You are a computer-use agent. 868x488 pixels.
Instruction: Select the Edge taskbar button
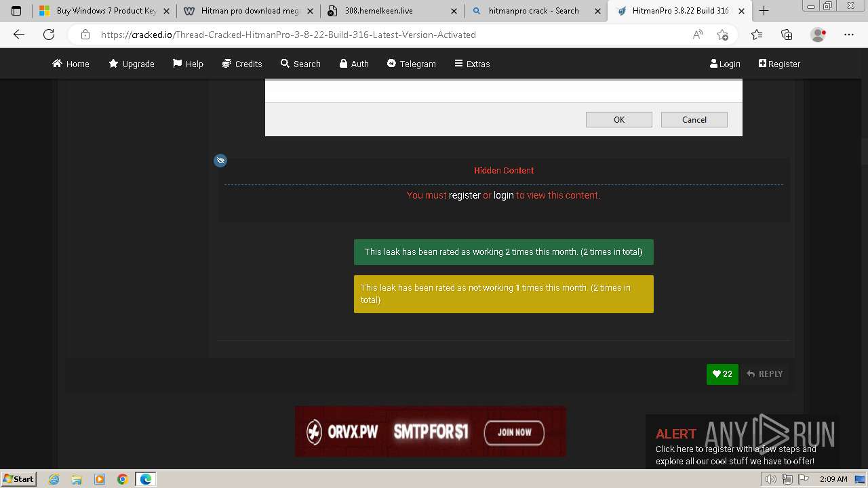(146, 479)
